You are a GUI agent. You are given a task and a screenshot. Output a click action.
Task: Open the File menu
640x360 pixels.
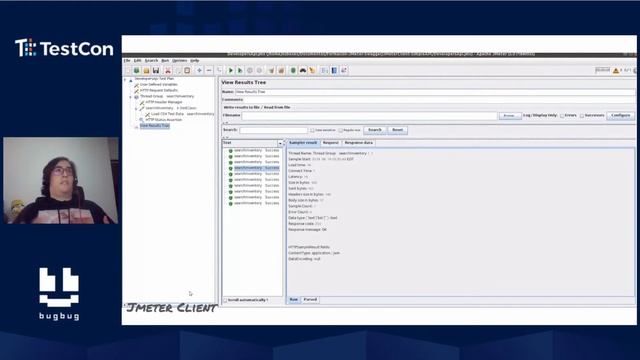pyautogui.click(x=127, y=60)
